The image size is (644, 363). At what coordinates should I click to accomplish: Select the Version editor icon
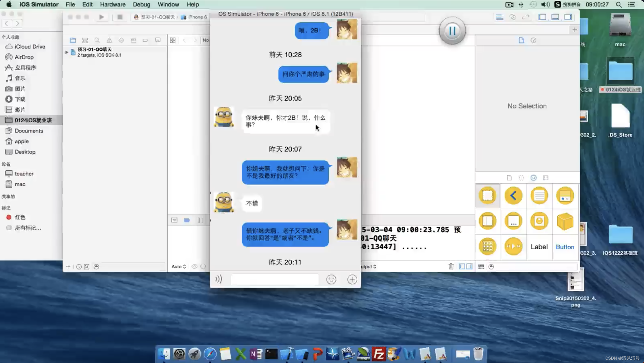(526, 17)
